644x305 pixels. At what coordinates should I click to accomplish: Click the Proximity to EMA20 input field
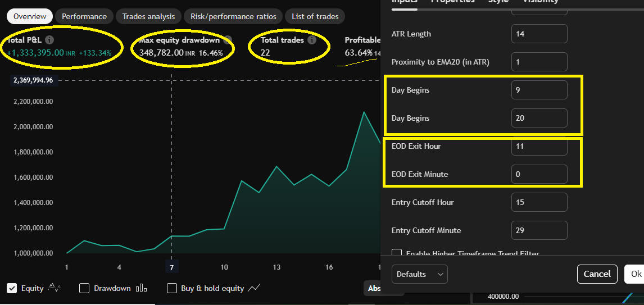tap(539, 62)
